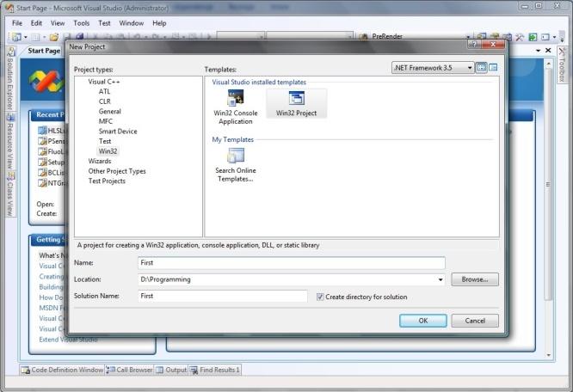
Task: Open the Output tab
Action: point(171,370)
